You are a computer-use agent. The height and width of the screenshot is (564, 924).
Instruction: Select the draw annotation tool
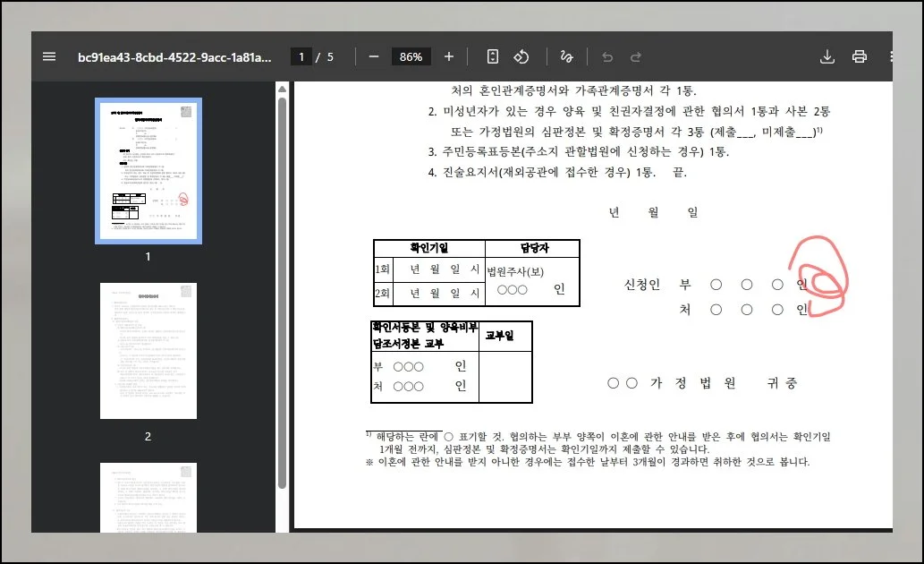coord(565,56)
